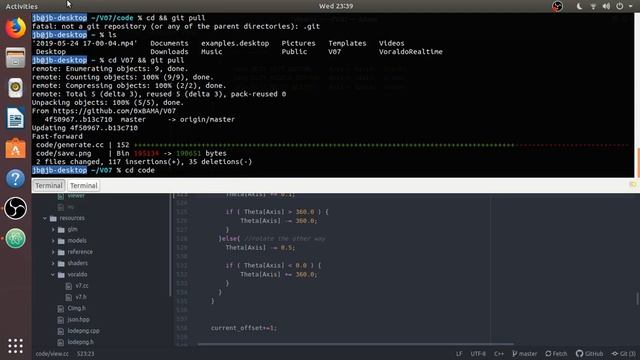Image resolution: width=640 pixels, height=360 pixels.
Task: Click tree view vertical scrollbar
Action: click(170, 245)
